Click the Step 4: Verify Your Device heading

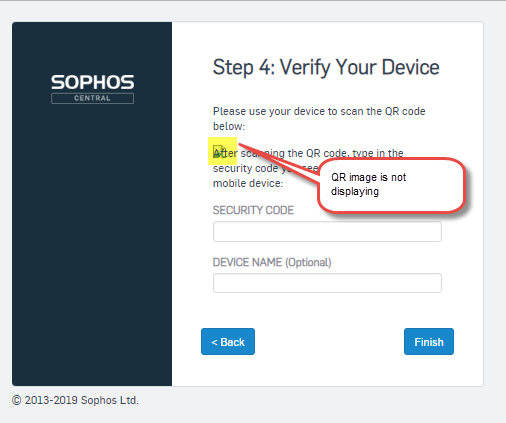tap(326, 67)
